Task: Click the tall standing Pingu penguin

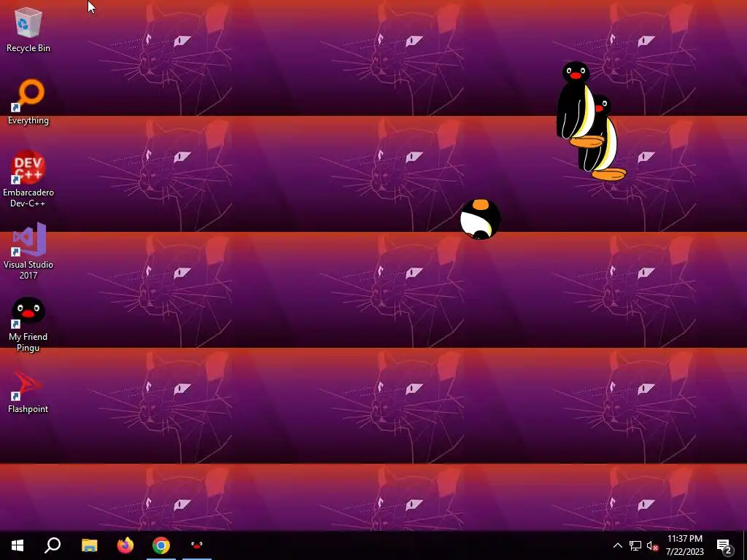Action: tap(576, 104)
